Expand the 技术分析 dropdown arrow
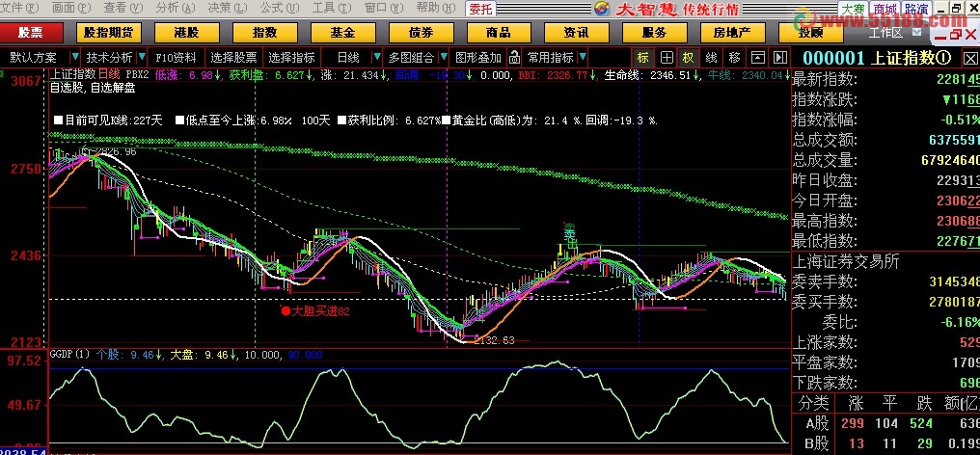The height and width of the screenshot is (455, 980). coord(142,58)
